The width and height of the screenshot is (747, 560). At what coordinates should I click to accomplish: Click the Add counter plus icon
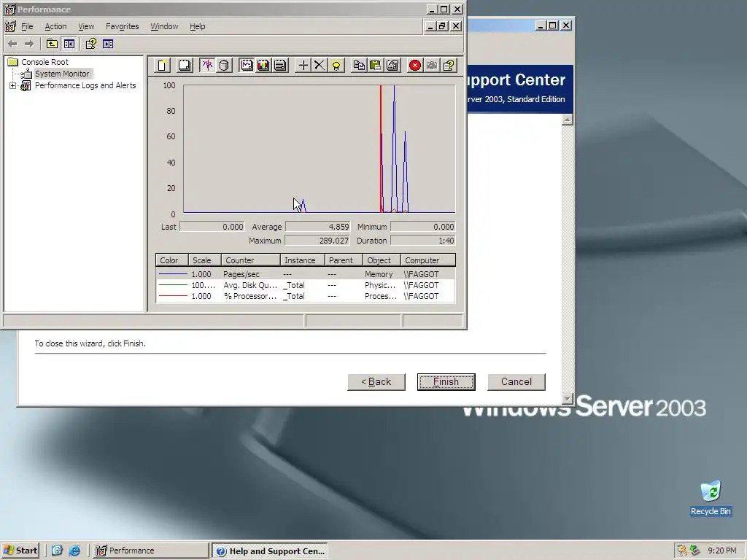[x=303, y=65]
